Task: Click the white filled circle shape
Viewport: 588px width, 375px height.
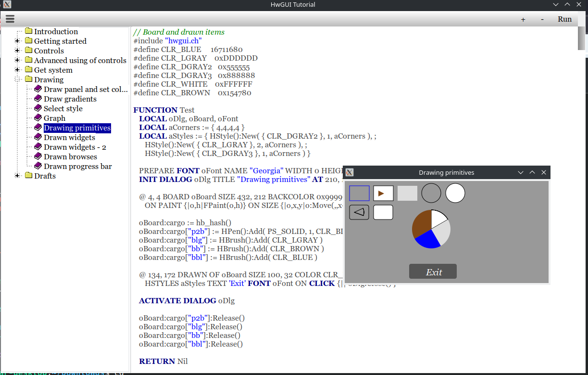Action: (455, 193)
